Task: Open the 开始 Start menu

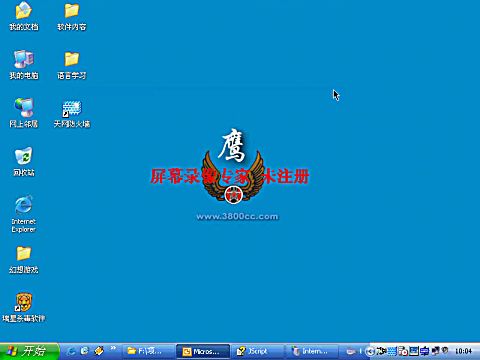Action: [x=29, y=351]
